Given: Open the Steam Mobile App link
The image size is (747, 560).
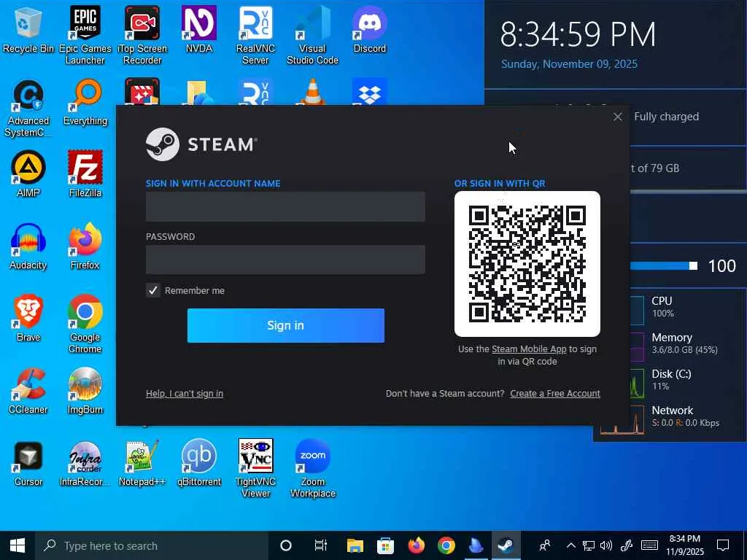Looking at the screenshot, I should [x=529, y=349].
